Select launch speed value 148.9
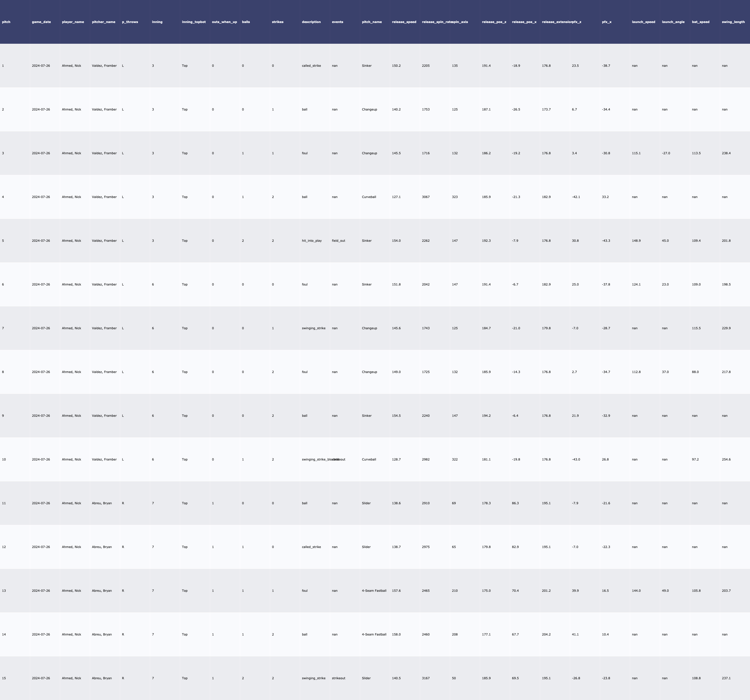 click(x=636, y=241)
